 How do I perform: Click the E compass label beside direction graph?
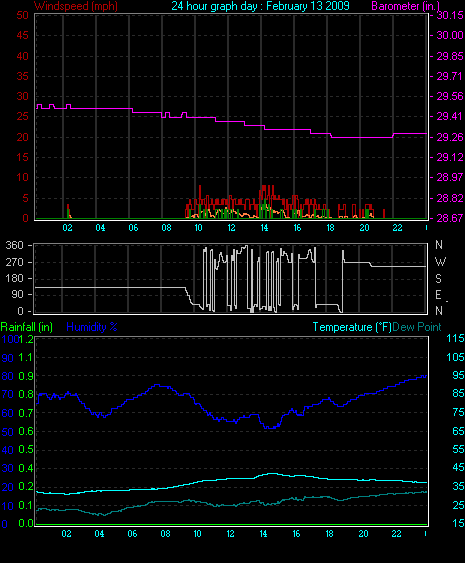coord(438,295)
